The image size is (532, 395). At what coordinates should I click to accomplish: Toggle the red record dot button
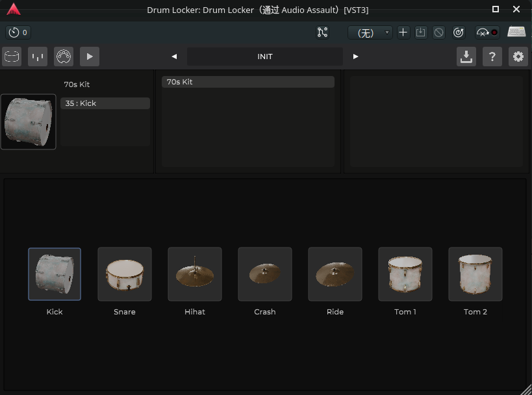pos(494,32)
